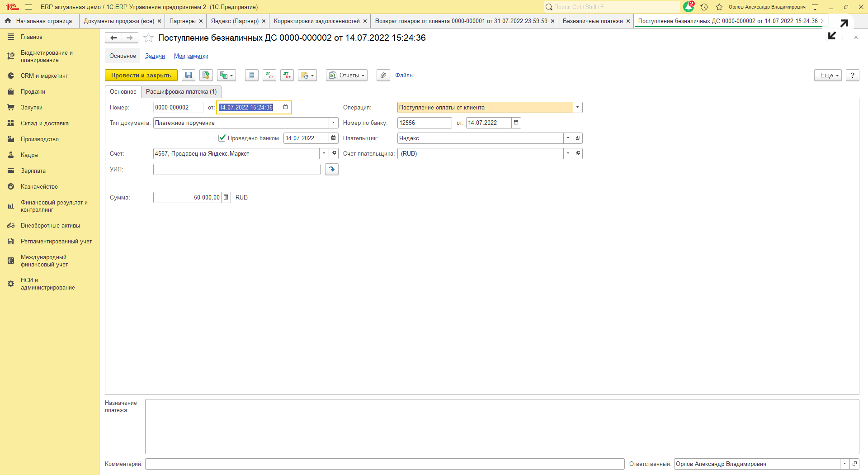Expand the Плательщик dropdown list
Screen dimensions: 868x475
coord(568,138)
